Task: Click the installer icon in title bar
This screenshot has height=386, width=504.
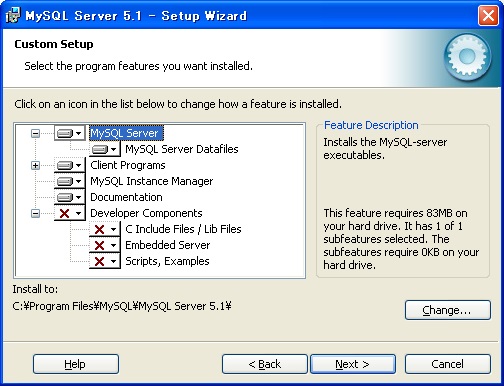Action: 13,15
